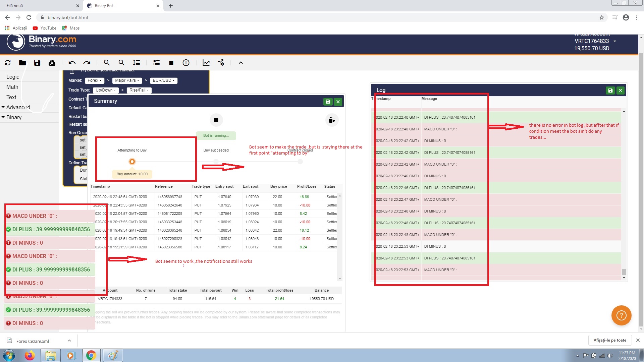
Task: Open the Up/Down trade type dropdown
Action: [106, 90]
